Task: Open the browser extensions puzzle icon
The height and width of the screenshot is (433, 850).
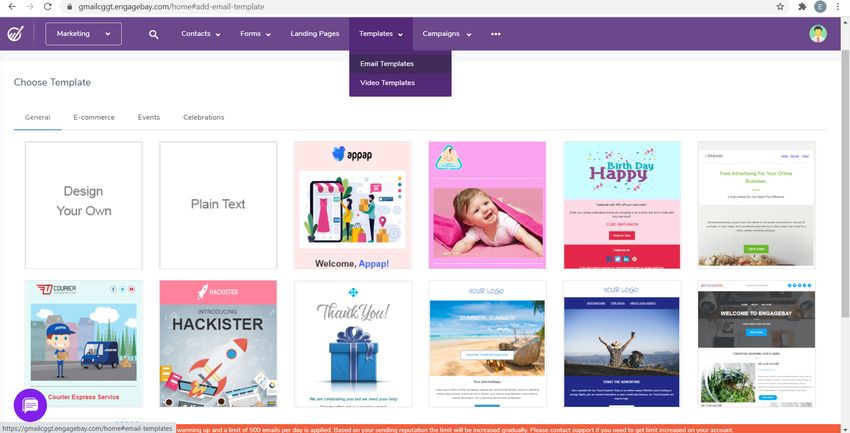Action: (x=802, y=7)
